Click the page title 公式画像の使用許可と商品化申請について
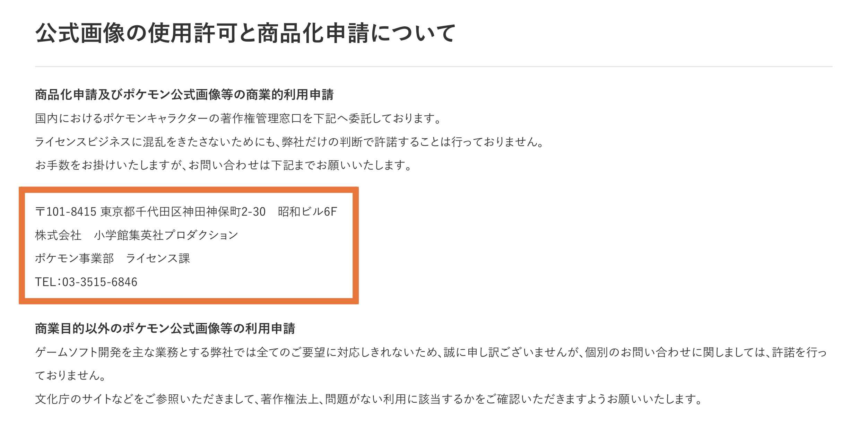868x437 pixels. coord(245,33)
